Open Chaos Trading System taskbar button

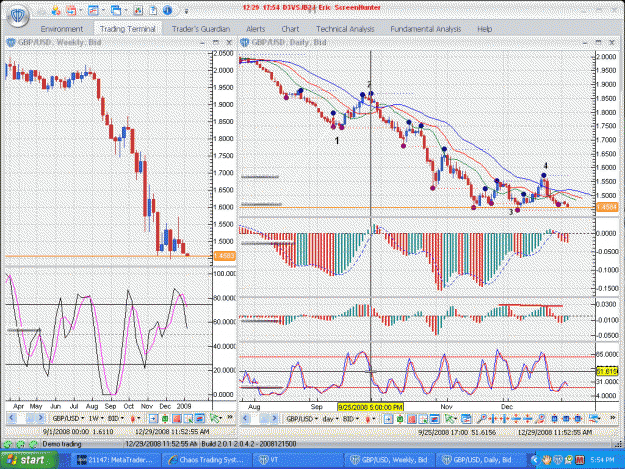(206, 460)
